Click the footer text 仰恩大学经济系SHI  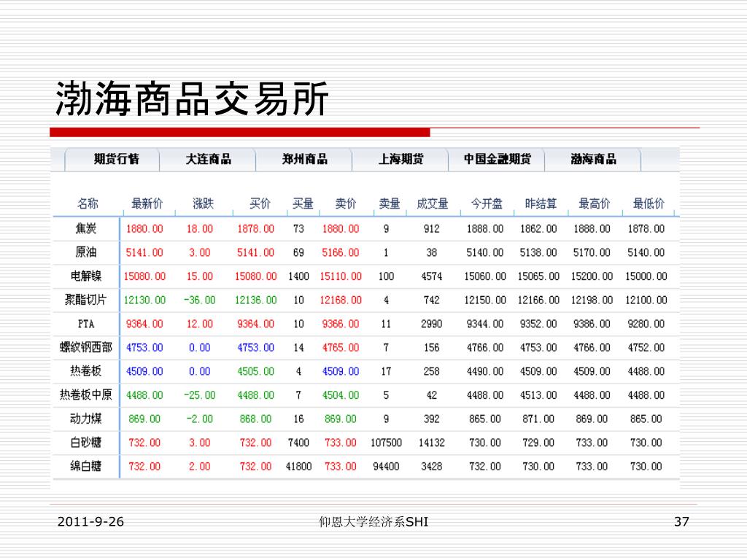(x=373, y=522)
